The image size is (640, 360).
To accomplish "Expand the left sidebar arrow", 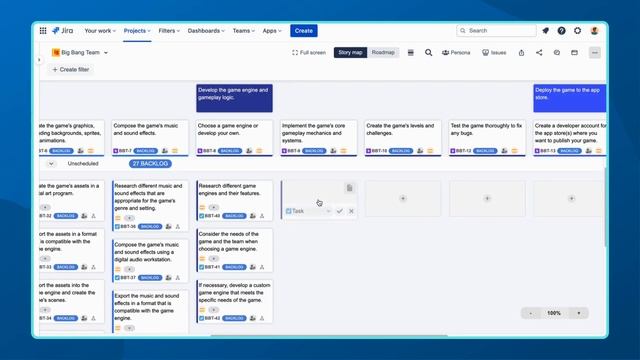I will point(39,60).
